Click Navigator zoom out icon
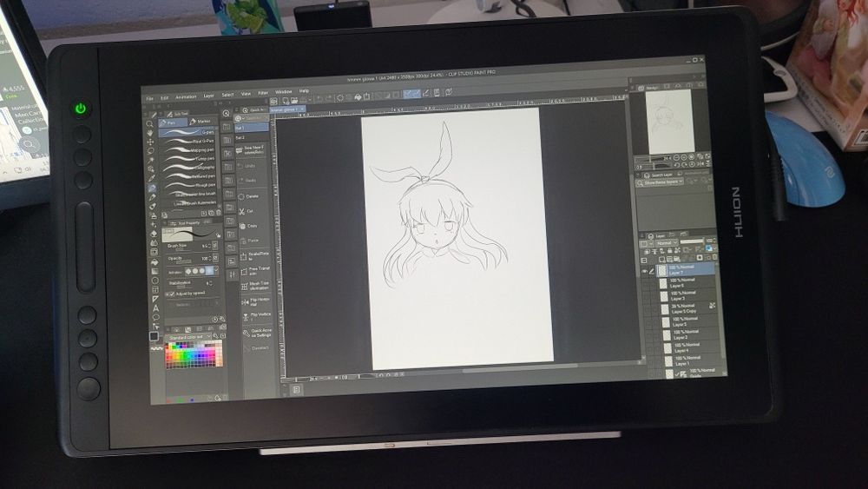868x489 pixels. (x=676, y=157)
